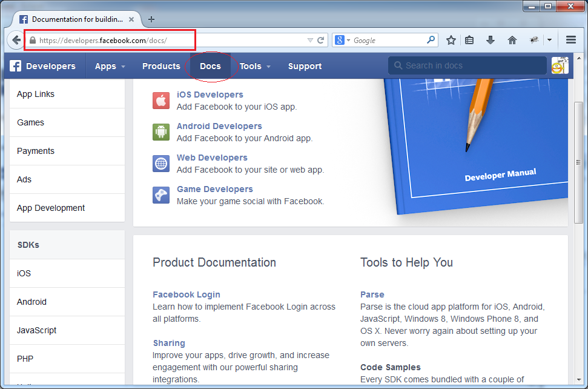The image size is (588, 389).
Task: Click the Facebook logo in Developers header
Action: (15, 66)
